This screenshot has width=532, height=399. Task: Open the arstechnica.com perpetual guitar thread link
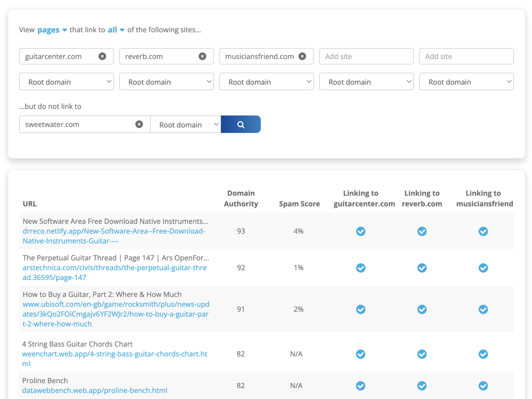pos(115,272)
